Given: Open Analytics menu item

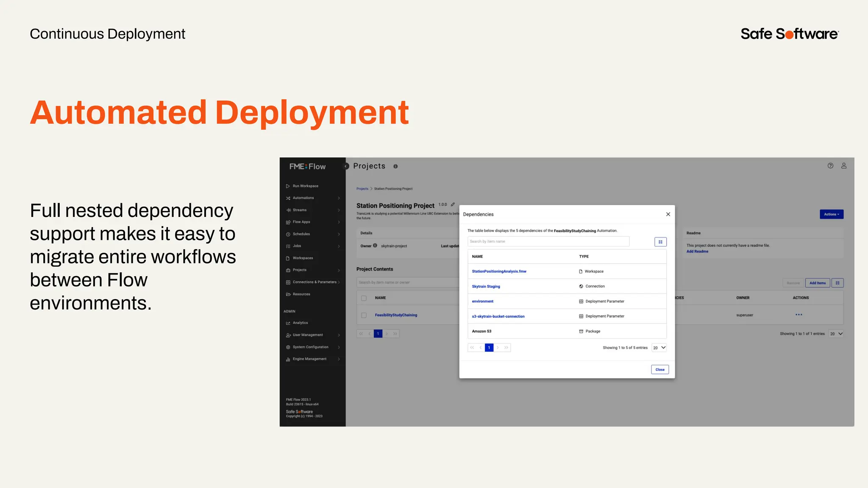Looking at the screenshot, I should (300, 323).
